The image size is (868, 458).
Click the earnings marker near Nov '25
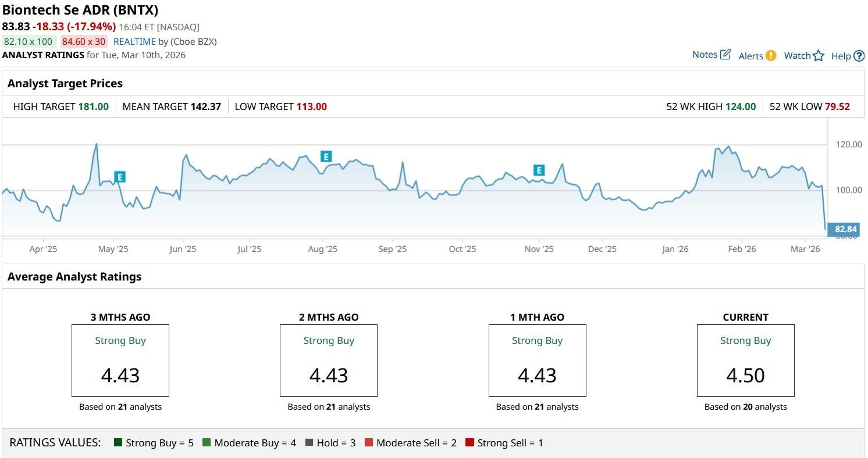(539, 170)
